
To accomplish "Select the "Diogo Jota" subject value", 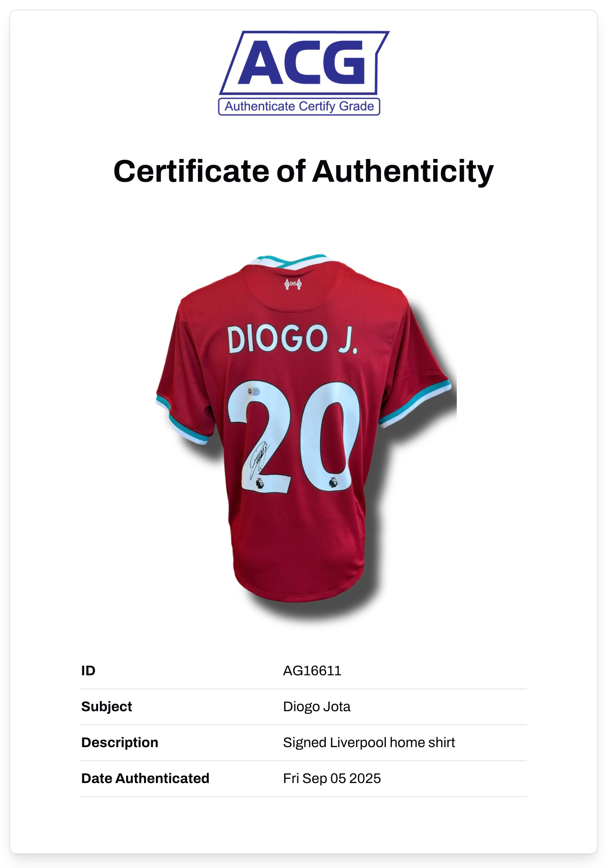I will tap(317, 706).
